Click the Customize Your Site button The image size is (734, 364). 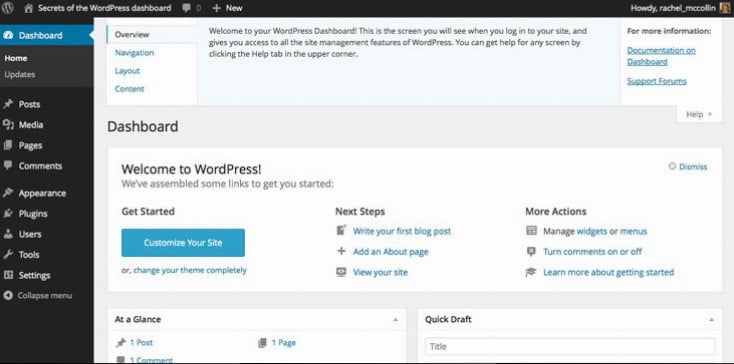click(183, 243)
